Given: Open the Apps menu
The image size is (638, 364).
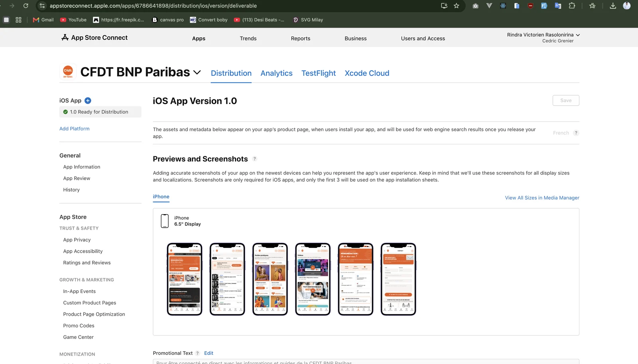Looking at the screenshot, I should click(199, 38).
